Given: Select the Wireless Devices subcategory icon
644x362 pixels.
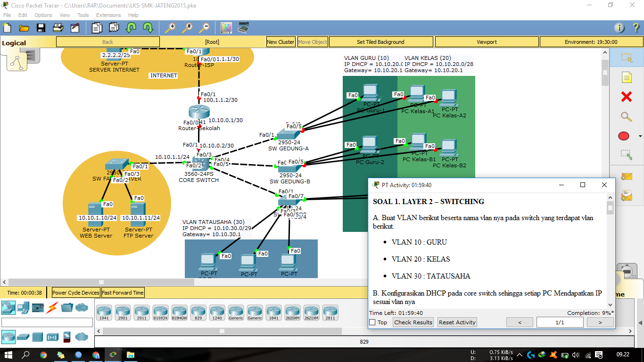Looking at the screenshot, I should (52, 337).
